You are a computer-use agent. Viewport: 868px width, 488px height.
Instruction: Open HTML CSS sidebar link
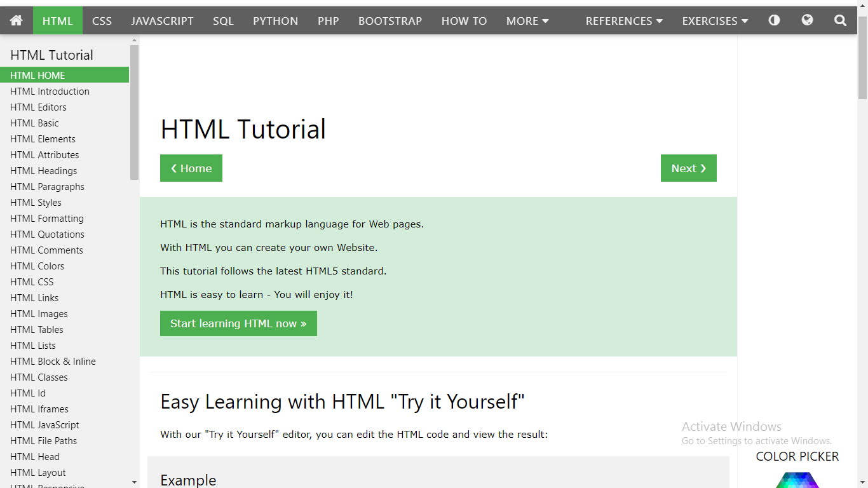pos(64,281)
